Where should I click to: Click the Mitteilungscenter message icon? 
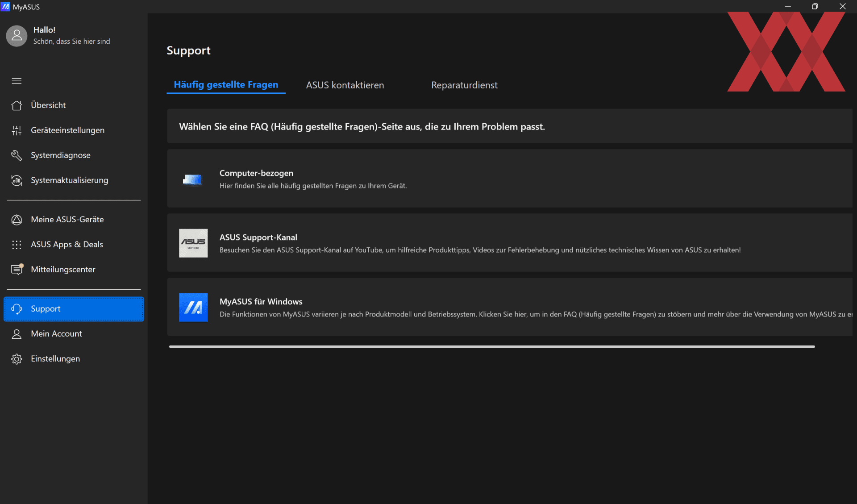point(17,269)
